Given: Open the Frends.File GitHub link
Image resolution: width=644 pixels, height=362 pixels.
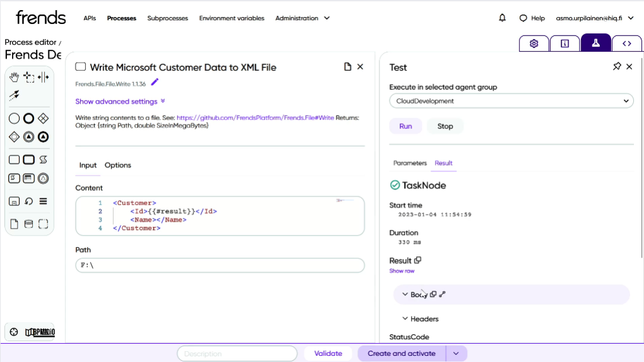Looking at the screenshot, I should pyautogui.click(x=255, y=118).
